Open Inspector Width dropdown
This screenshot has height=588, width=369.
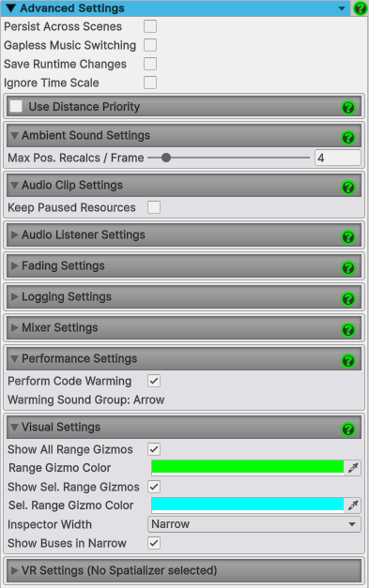[254, 524]
